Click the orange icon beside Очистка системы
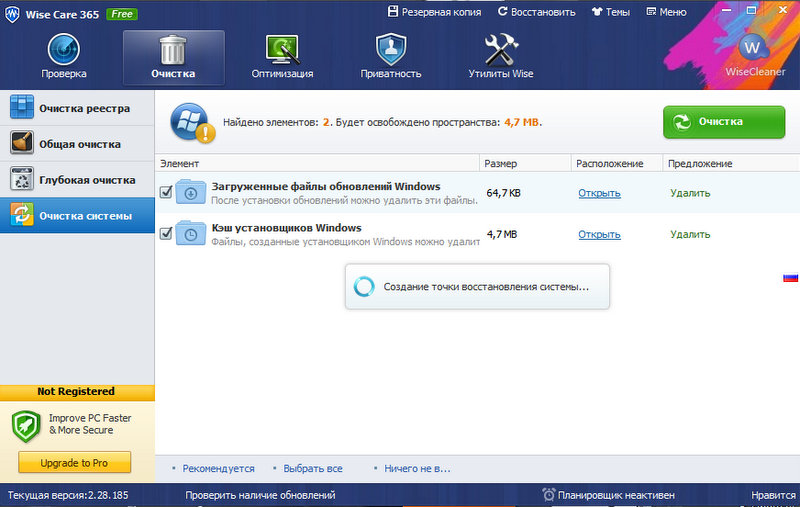 click(22, 214)
